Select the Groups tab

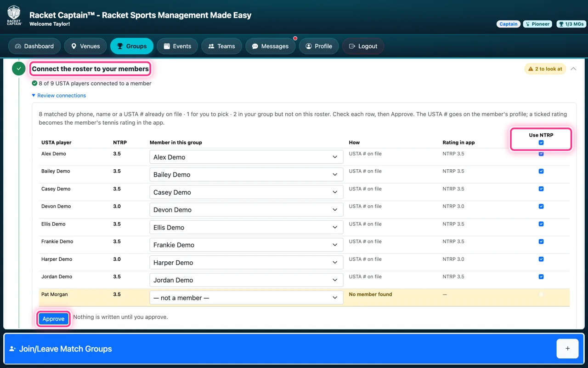pos(132,46)
